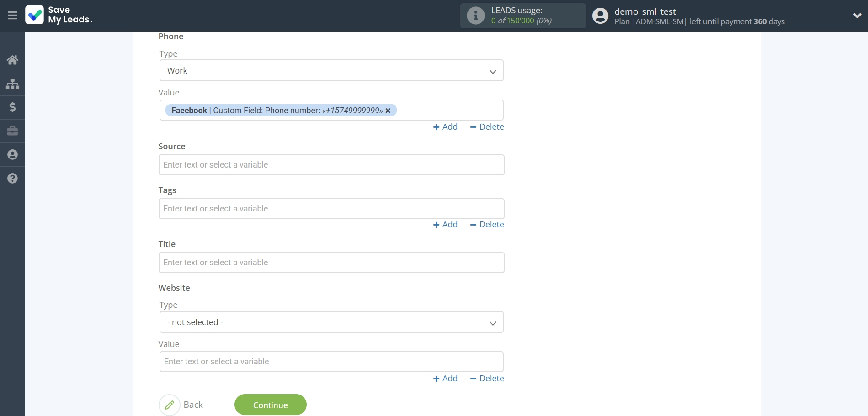Viewport: 868px width, 416px height.
Task: Click into the Source input field
Action: 331,165
